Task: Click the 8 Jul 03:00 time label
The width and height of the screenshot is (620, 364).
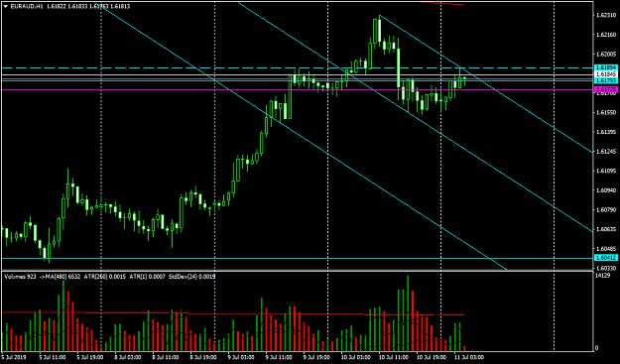Action: [x=127, y=357]
